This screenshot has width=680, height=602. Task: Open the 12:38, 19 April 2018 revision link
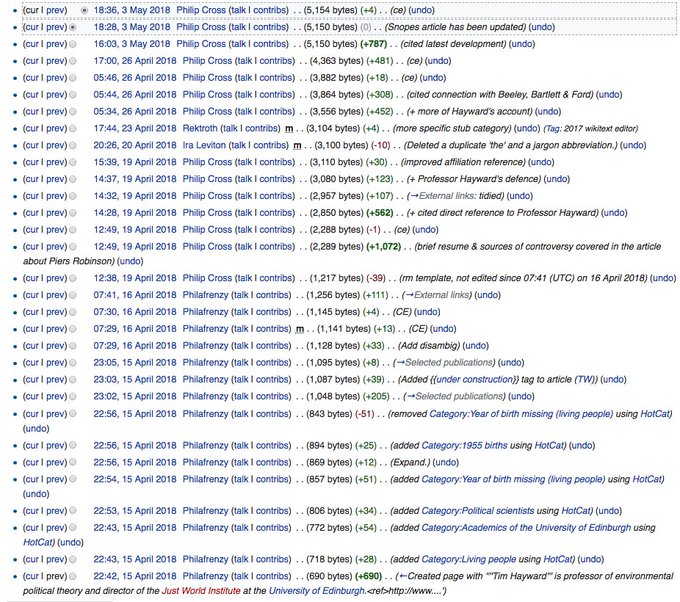click(135, 278)
